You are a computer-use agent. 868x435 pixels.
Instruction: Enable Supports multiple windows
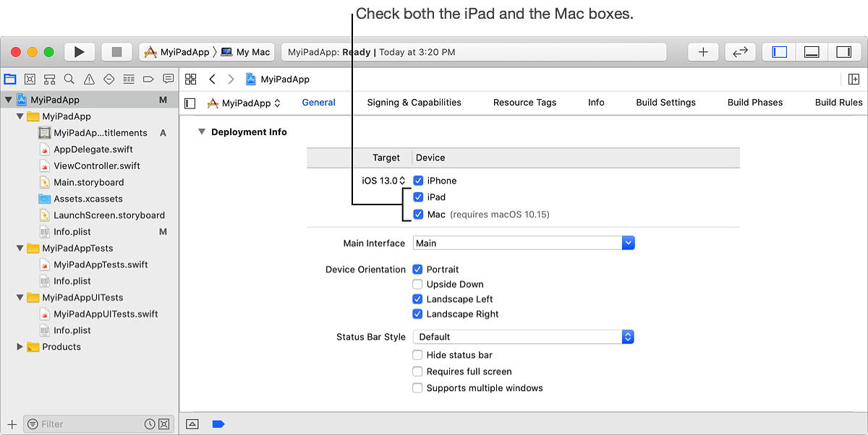(x=417, y=388)
